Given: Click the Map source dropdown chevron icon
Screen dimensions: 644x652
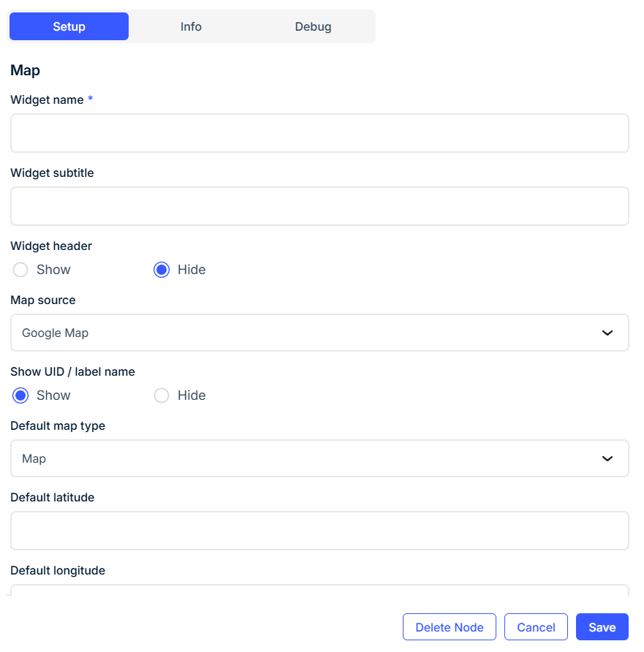Looking at the screenshot, I should [607, 333].
